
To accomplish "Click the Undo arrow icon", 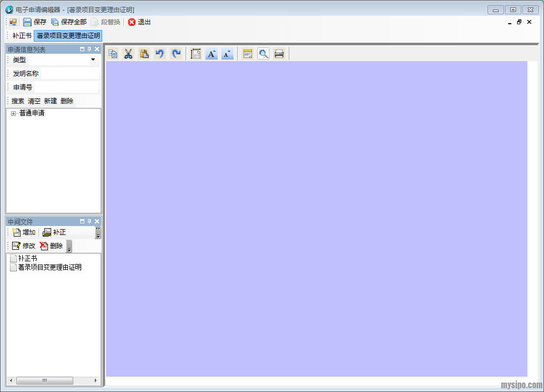I will point(160,54).
